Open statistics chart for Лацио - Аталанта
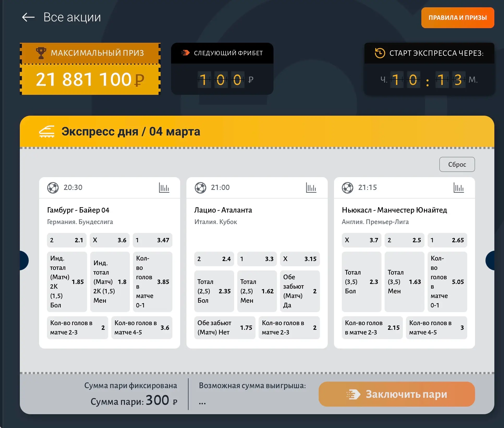The width and height of the screenshot is (504, 428). (311, 188)
